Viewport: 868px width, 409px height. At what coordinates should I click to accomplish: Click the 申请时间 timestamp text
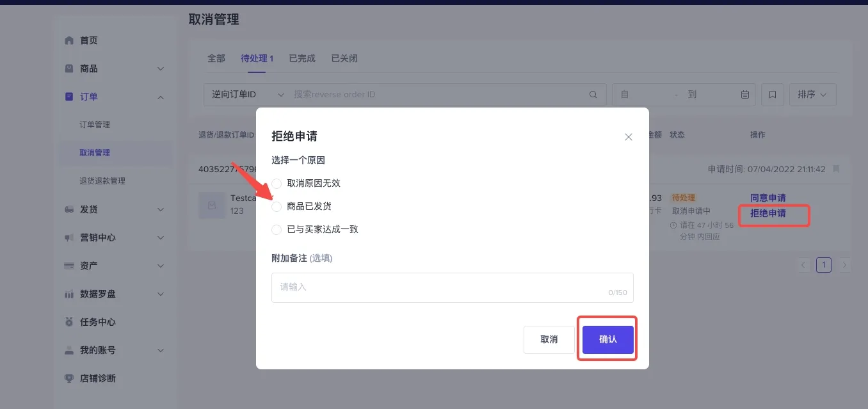[767, 170]
